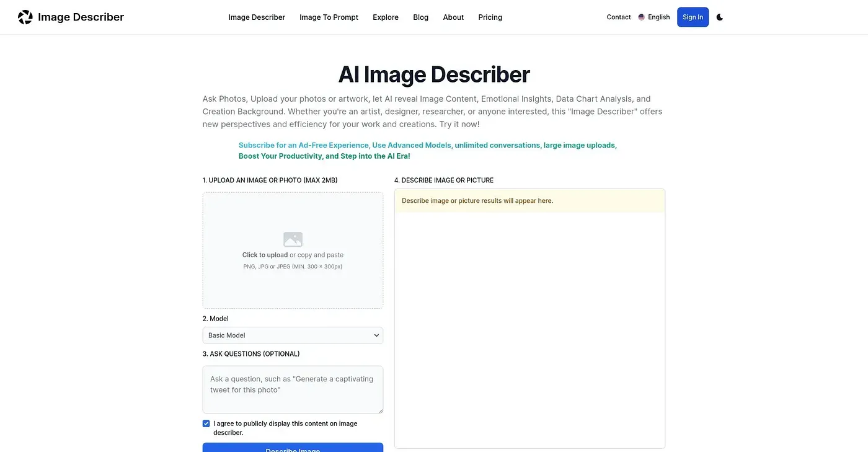Focus the ask a question text box
The image size is (868, 452).
[x=293, y=389]
